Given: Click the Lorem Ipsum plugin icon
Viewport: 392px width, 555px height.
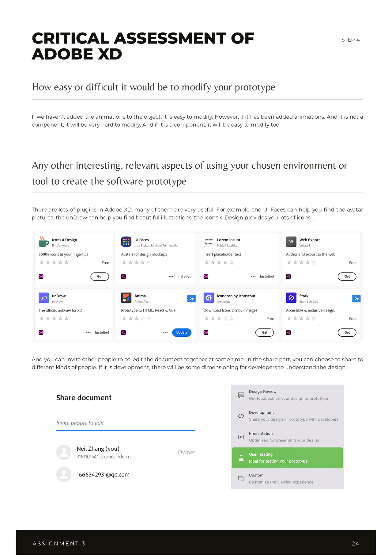Looking at the screenshot, I should point(209,242).
